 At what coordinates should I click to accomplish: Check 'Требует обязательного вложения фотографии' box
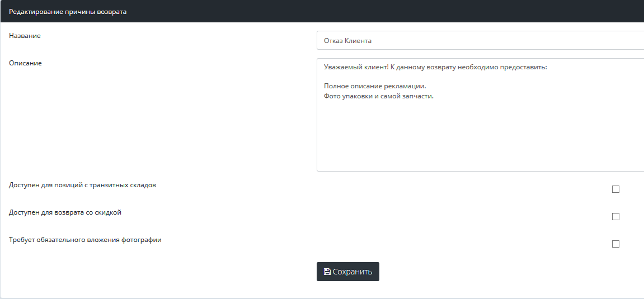point(615,244)
